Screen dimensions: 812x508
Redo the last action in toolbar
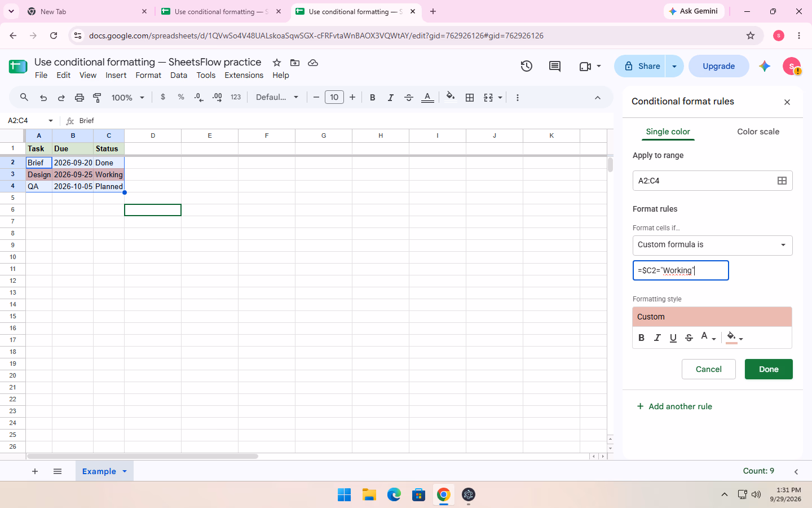click(61, 98)
